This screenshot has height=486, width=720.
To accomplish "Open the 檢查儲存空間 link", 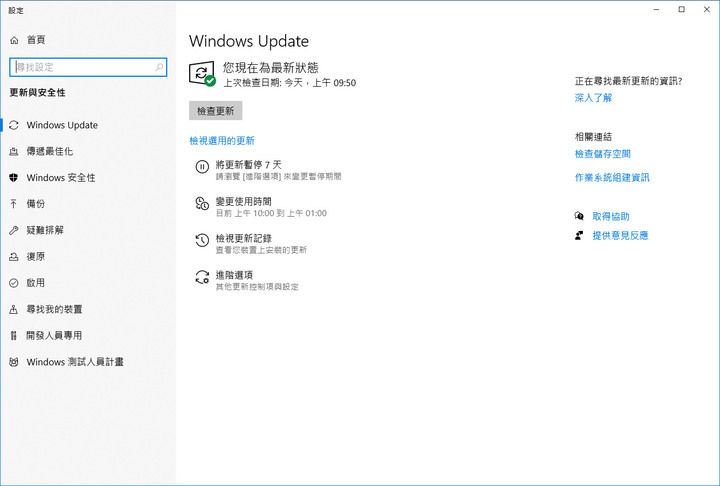I will point(602,154).
